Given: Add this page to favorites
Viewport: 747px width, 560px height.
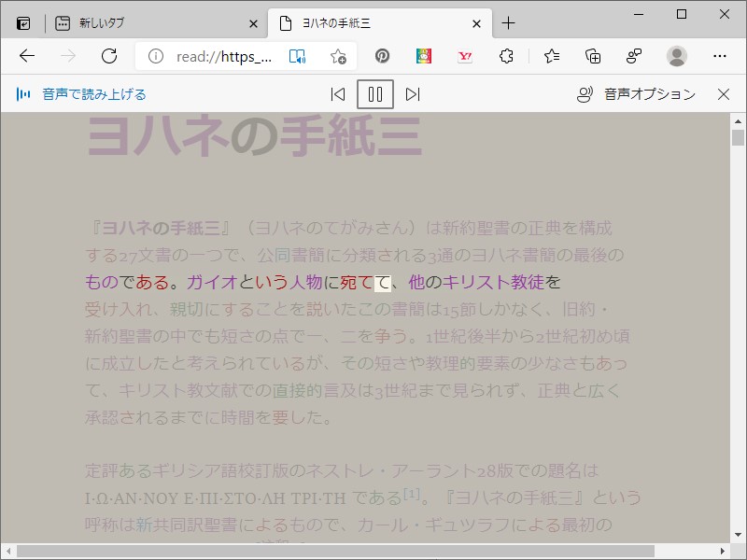Looking at the screenshot, I should [x=337, y=56].
